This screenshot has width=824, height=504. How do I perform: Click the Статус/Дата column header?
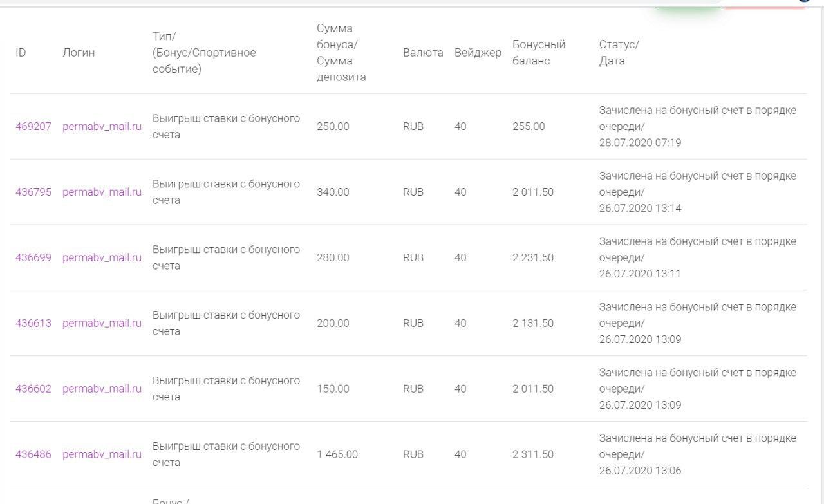(x=619, y=53)
